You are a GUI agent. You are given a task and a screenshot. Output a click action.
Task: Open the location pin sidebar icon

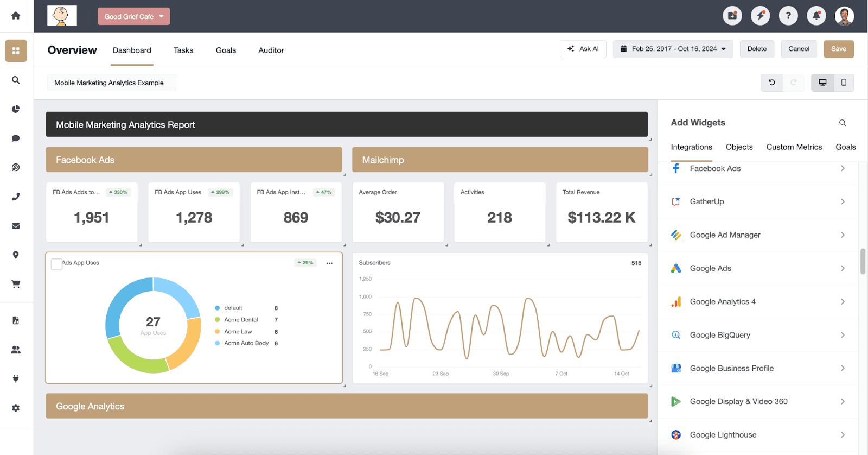pyautogui.click(x=16, y=255)
